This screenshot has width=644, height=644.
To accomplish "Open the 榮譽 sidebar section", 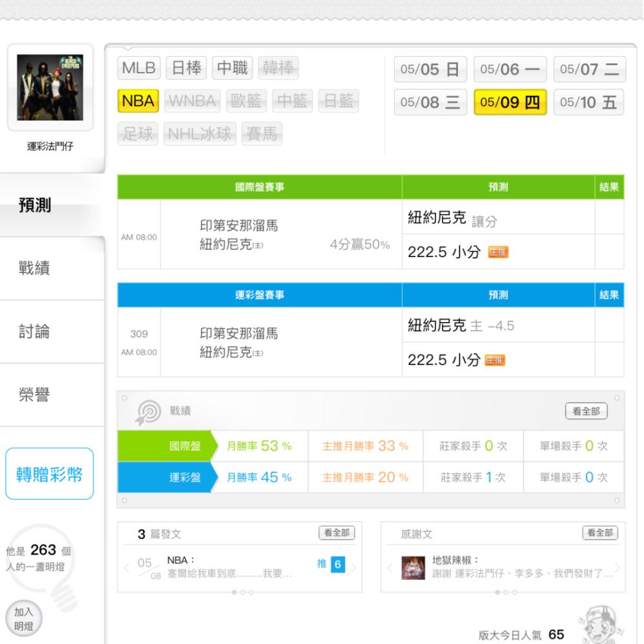I will [x=52, y=395].
